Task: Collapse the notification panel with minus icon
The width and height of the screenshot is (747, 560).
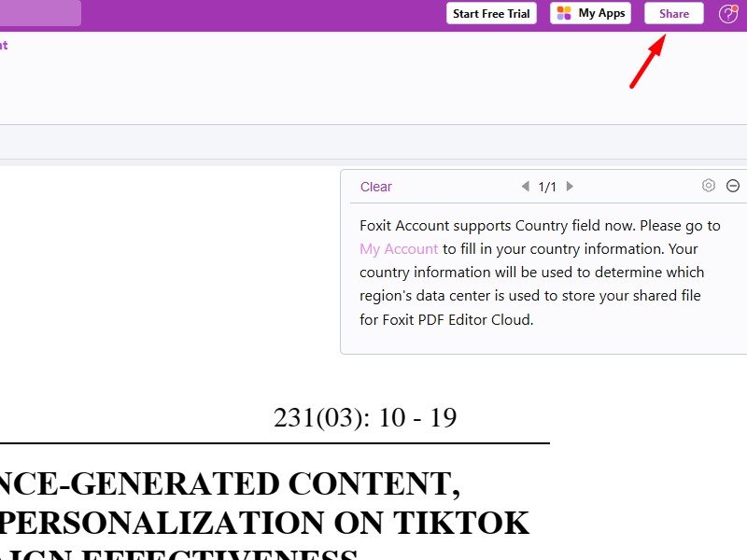Action: 733,186
